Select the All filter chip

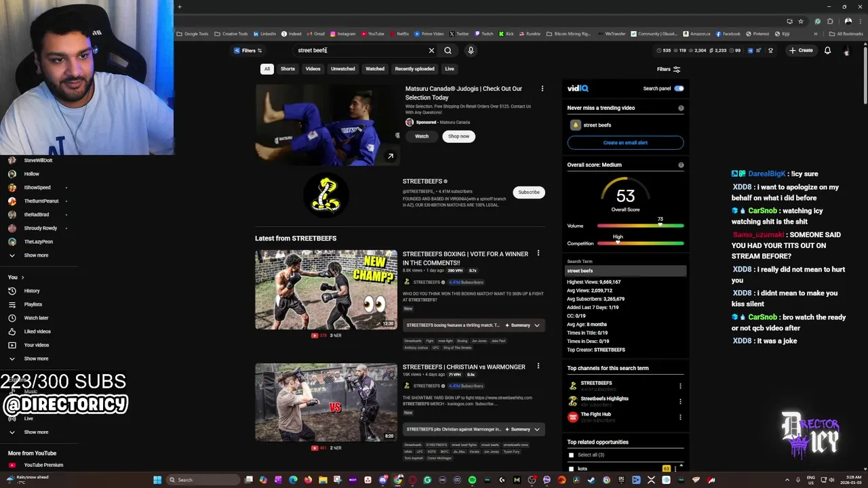coord(267,69)
